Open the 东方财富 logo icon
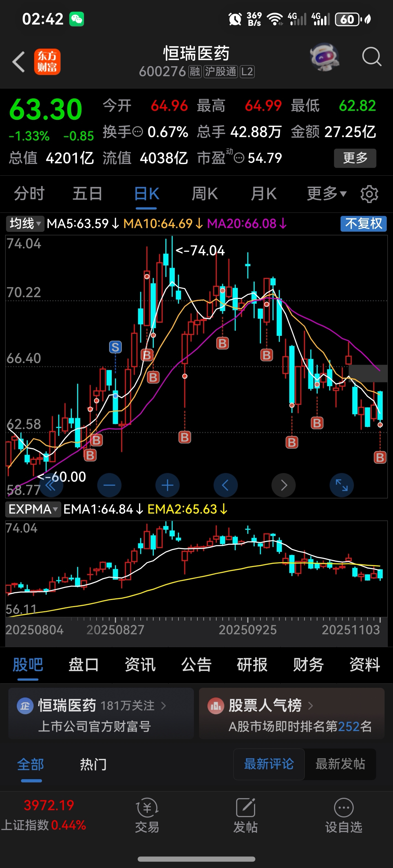 (x=47, y=62)
